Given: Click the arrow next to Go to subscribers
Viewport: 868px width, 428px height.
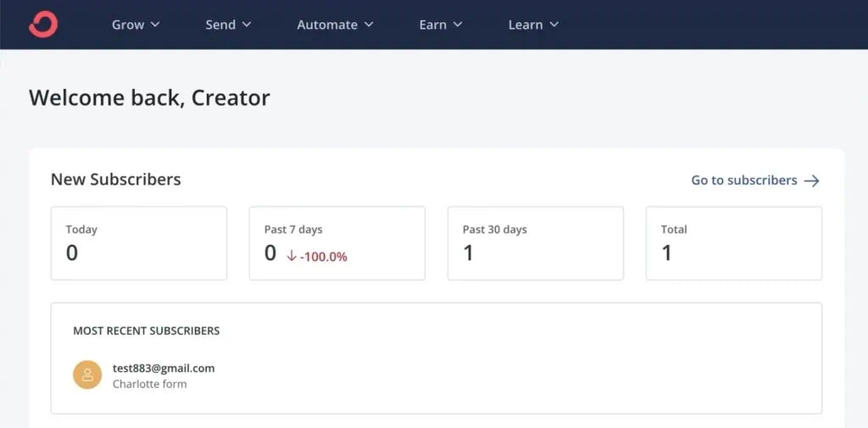Looking at the screenshot, I should (811, 181).
